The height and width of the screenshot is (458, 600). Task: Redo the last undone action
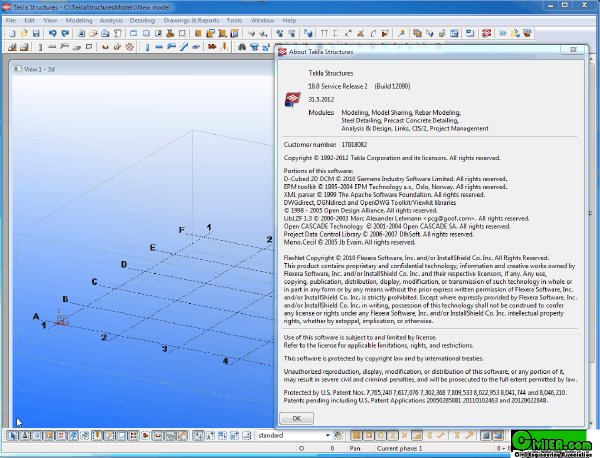click(x=65, y=34)
